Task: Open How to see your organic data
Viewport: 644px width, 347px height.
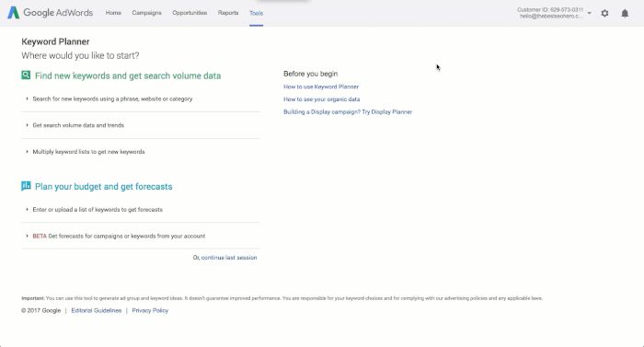Action: click(x=322, y=99)
